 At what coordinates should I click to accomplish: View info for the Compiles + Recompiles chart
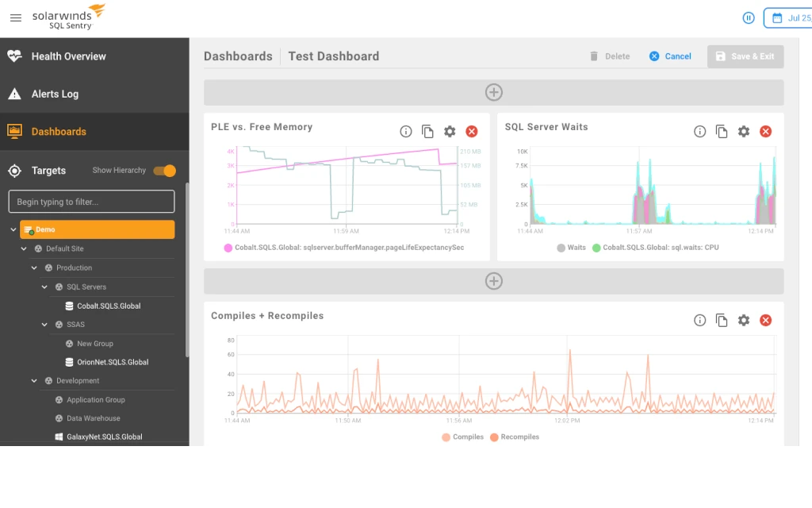[699, 320]
